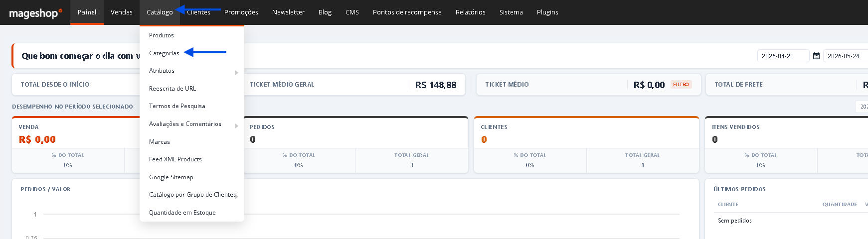Expand Catálogo por Grupo de Clientes arrow
Viewport: 868px width, 239px height.
237,197
